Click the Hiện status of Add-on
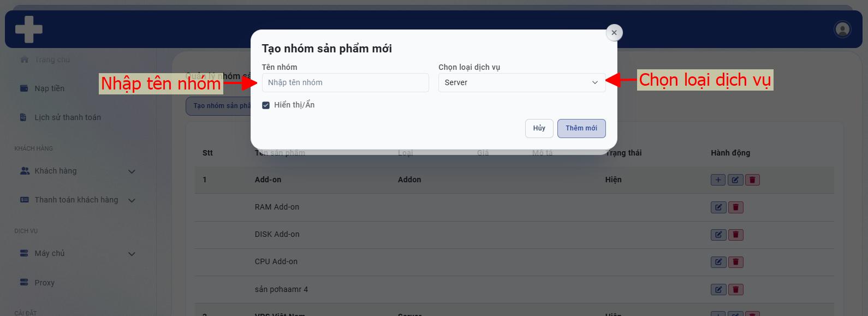The image size is (868, 316). 613,180
